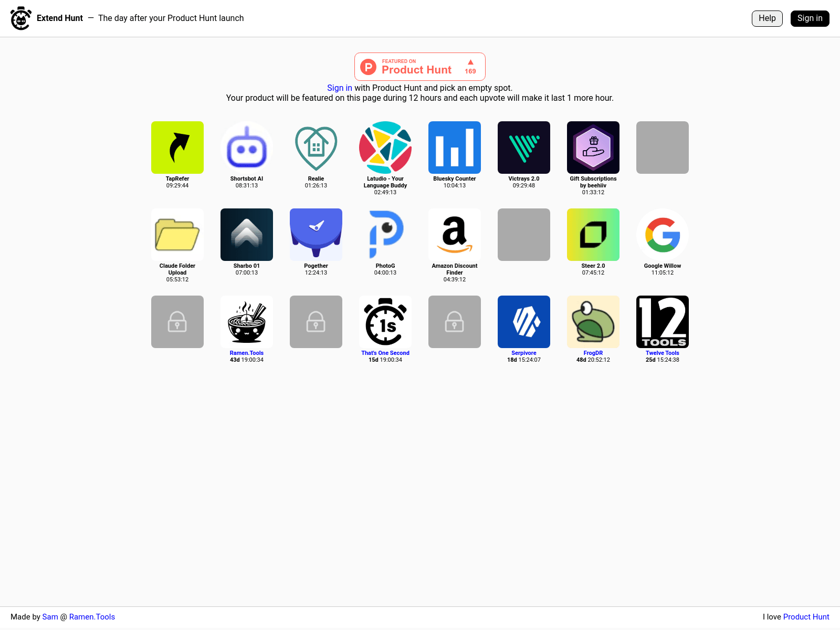Open Latudio - Your Language Buddy
The image size is (840, 630).
[385, 148]
